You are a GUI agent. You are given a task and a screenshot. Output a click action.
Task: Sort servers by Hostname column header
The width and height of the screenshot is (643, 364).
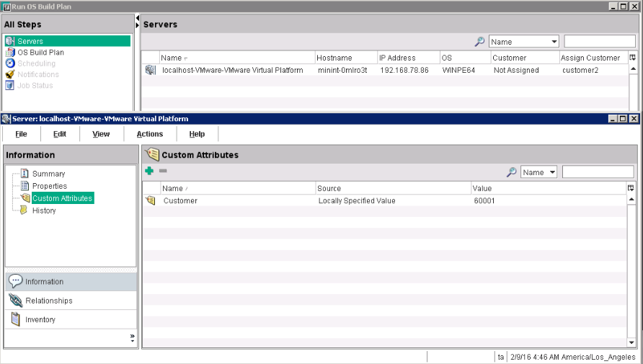pyautogui.click(x=345, y=58)
